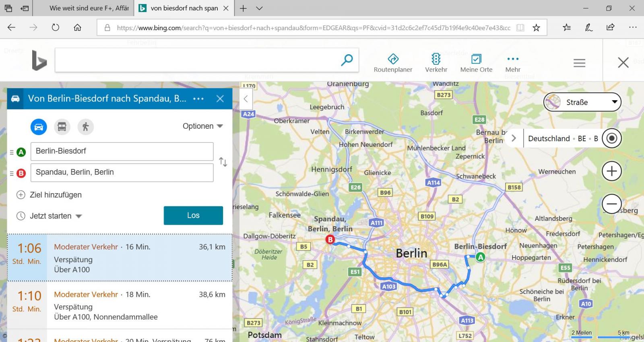644x342 pixels.
Task: Zoom in on the map
Action: pyautogui.click(x=611, y=171)
